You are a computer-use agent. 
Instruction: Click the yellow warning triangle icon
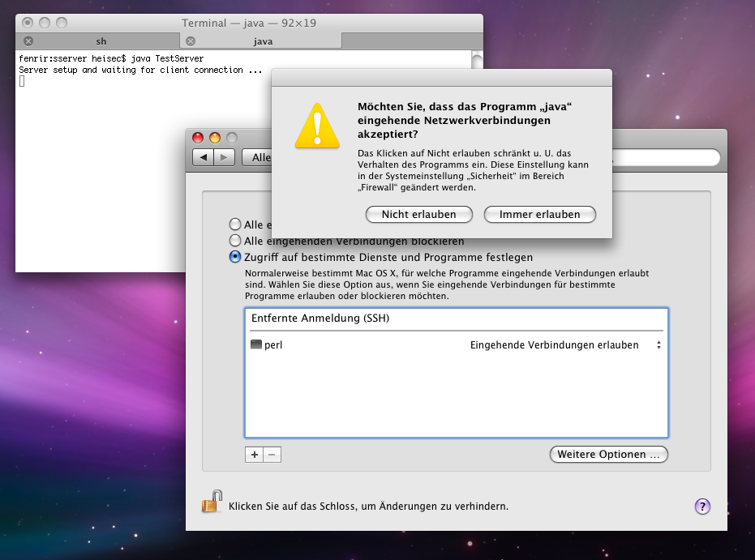[x=317, y=126]
